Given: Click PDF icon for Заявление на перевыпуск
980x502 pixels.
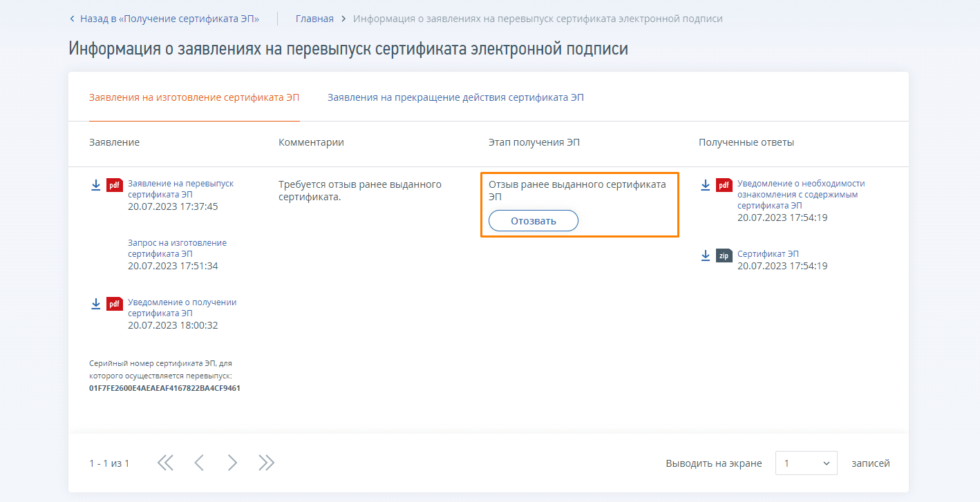Looking at the screenshot, I should pyautogui.click(x=115, y=185).
